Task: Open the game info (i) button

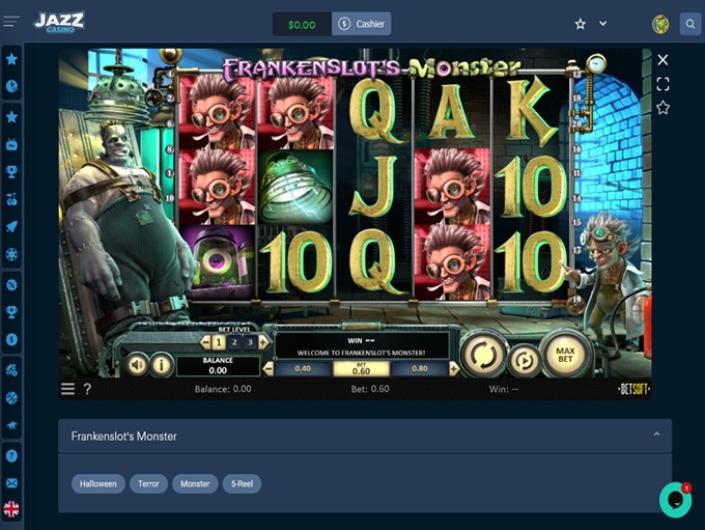Action: 161,364
